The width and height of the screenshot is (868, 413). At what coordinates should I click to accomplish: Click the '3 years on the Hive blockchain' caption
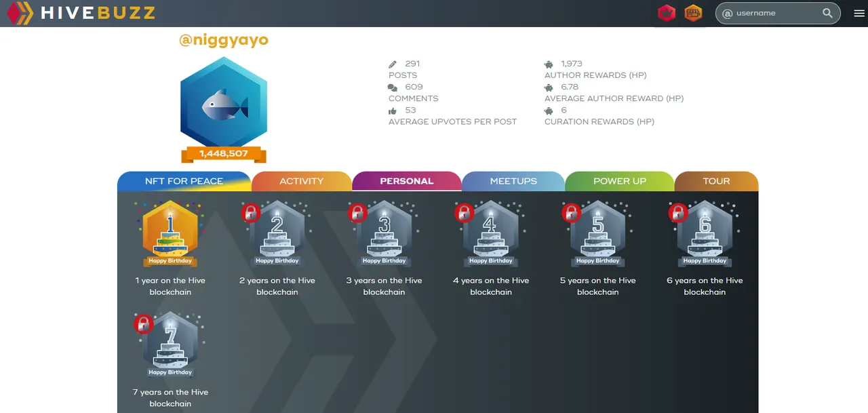point(384,286)
